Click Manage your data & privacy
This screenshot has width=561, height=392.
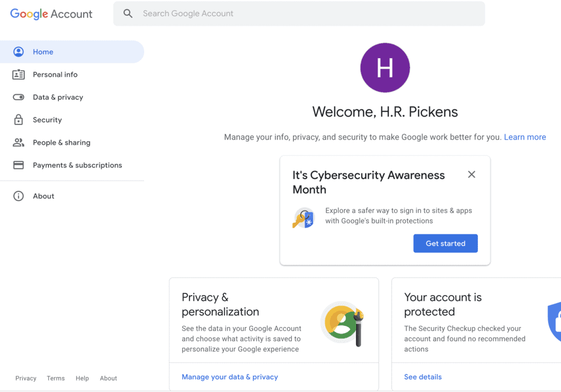[229, 377]
